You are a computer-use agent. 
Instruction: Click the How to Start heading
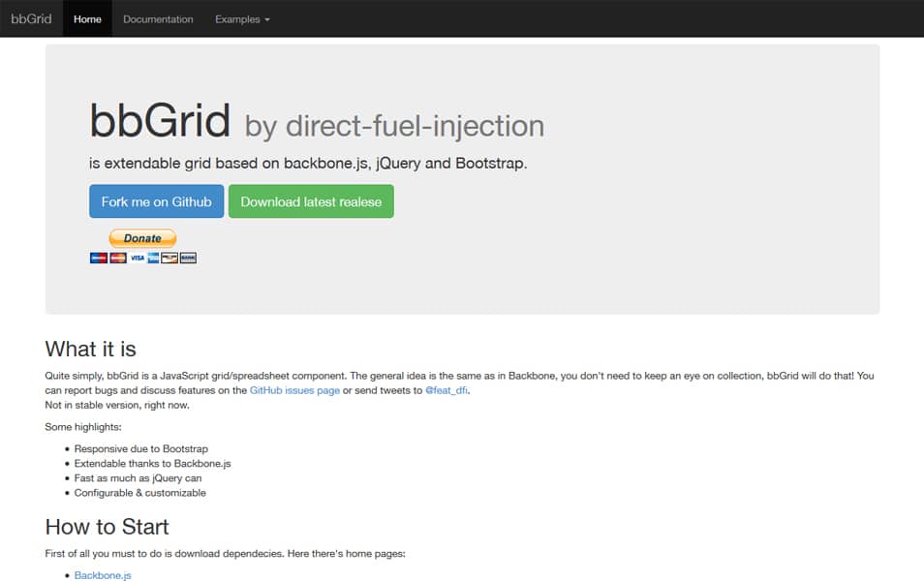(x=107, y=527)
